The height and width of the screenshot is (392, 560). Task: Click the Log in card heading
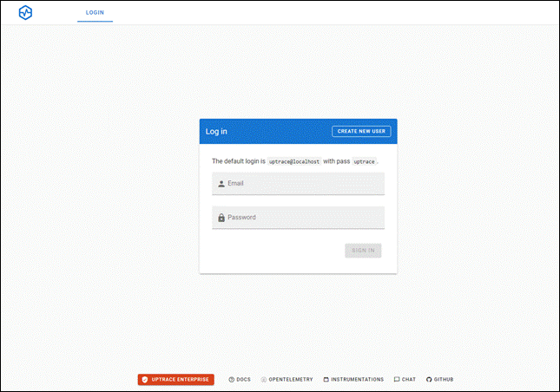point(216,132)
